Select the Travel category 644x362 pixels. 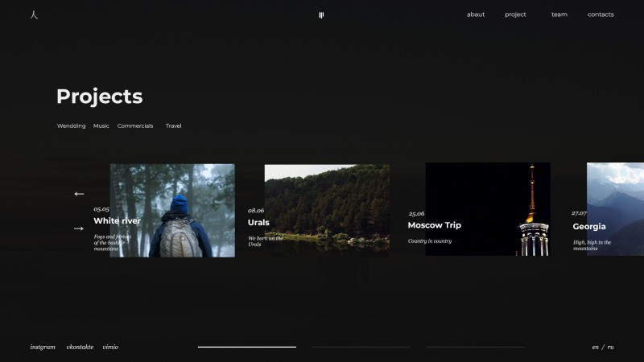click(173, 126)
